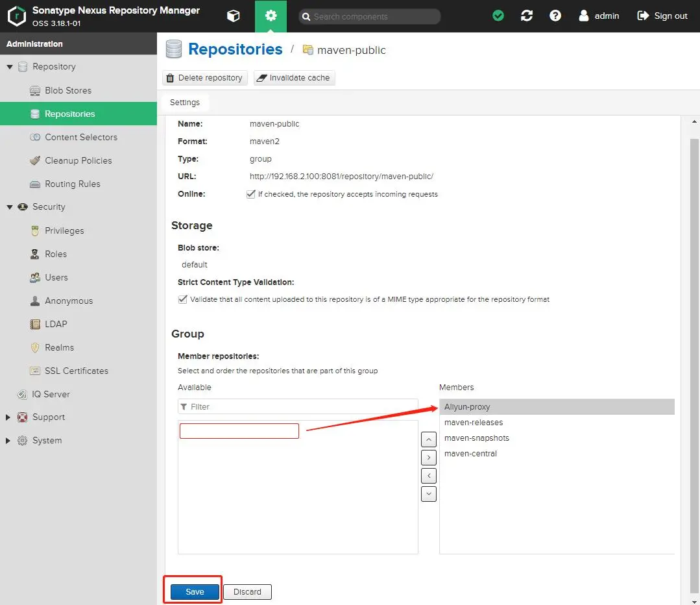The image size is (700, 605).
Task: Expand the System sidebar section
Action: point(8,440)
